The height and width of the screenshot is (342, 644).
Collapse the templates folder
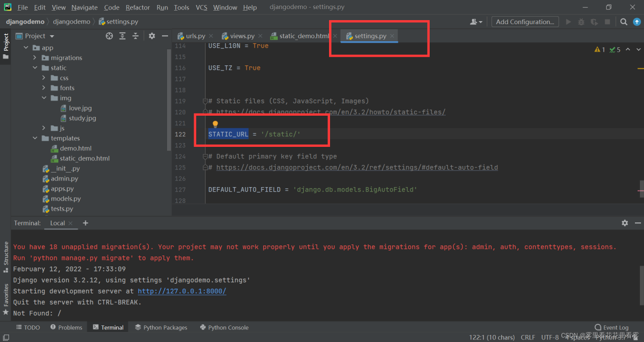[35, 138]
